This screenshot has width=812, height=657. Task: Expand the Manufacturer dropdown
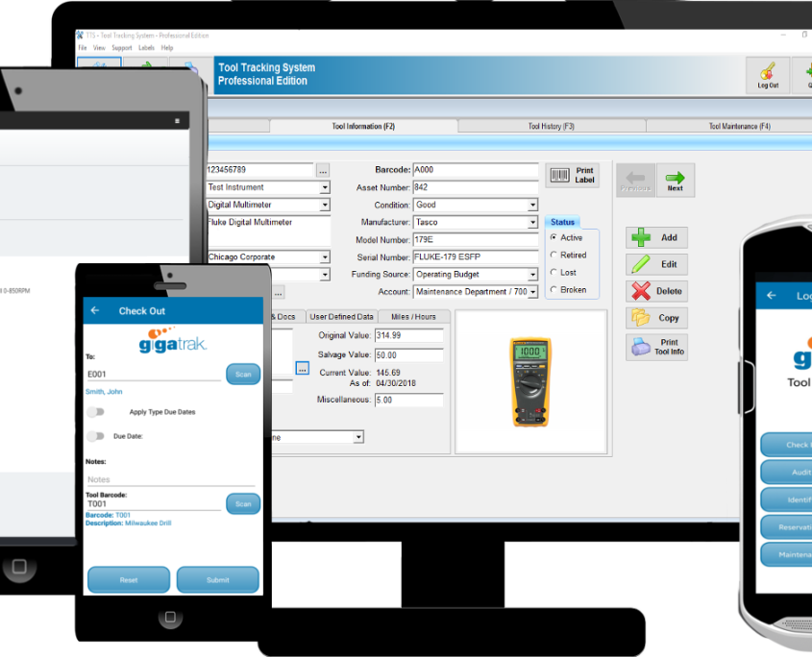pos(533,223)
